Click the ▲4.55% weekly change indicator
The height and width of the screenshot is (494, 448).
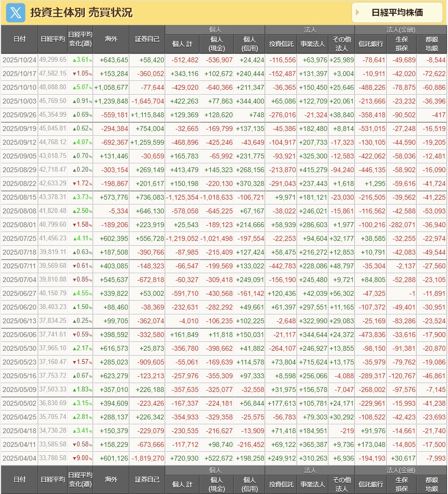click(80, 293)
